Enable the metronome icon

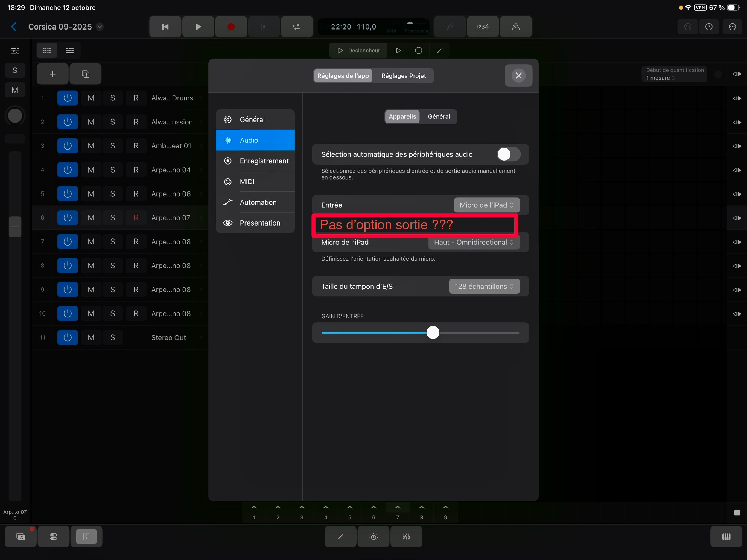[x=516, y=27]
